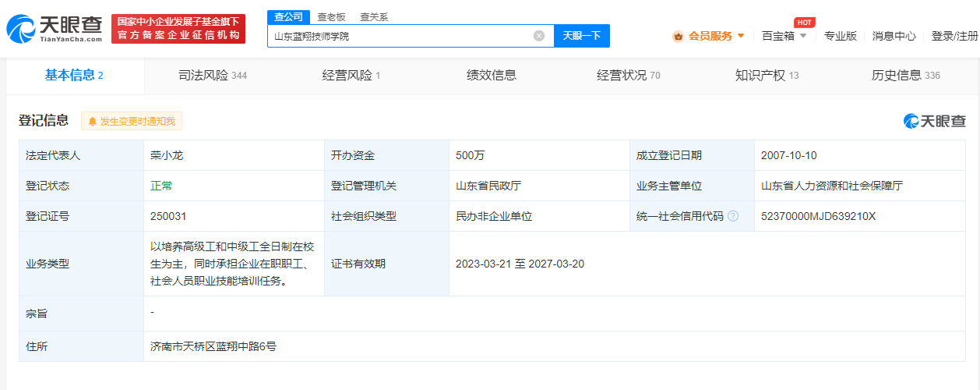Click validity period 2023-03-21 至 2027-03-20
This screenshot has height=390, width=980.
pyautogui.click(x=520, y=264)
